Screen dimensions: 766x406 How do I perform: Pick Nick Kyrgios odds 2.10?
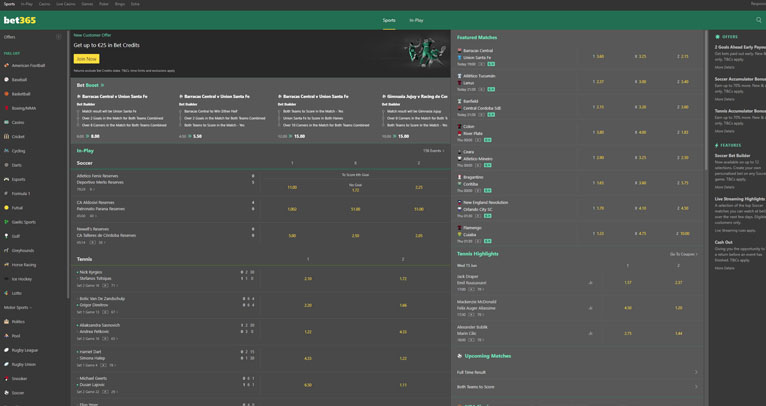point(307,279)
